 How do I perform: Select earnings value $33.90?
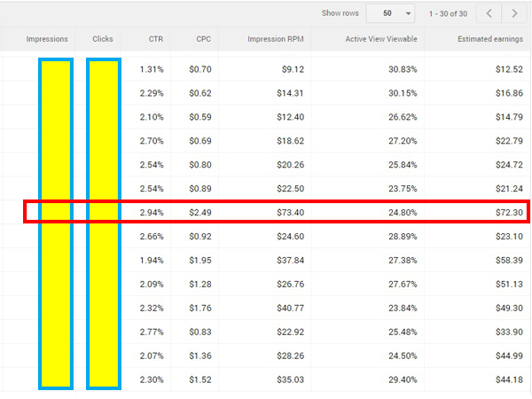[509, 332]
